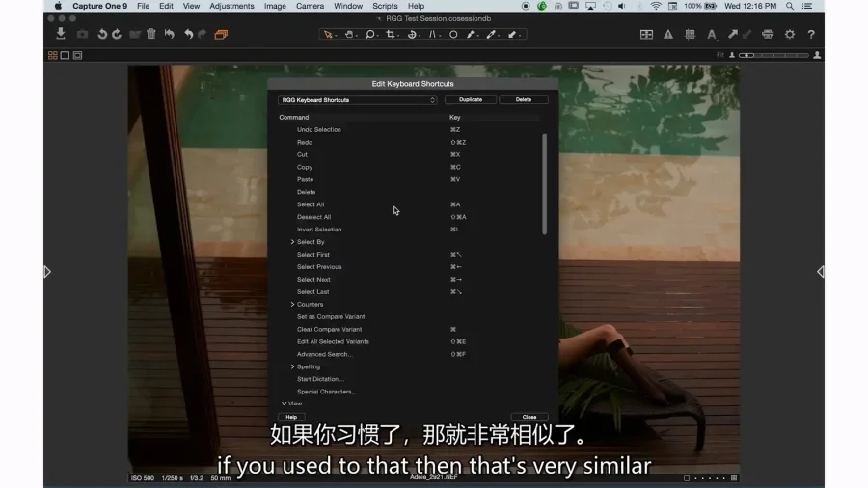Expand the Counters group
Viewport: 868px width, 488px height.
point(292,305)
